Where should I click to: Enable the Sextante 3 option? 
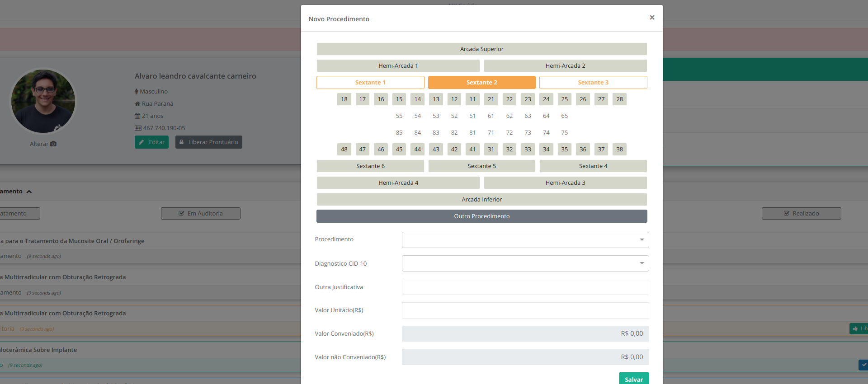(593, 83)
